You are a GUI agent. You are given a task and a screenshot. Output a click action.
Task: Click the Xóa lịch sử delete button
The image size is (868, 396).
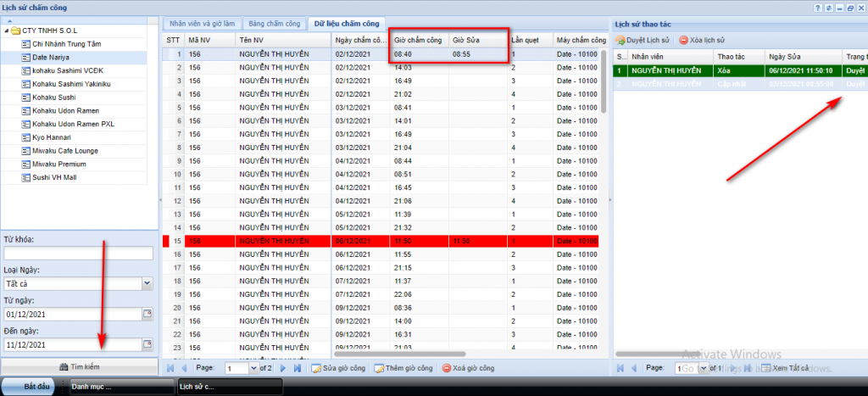click(702, 41)
